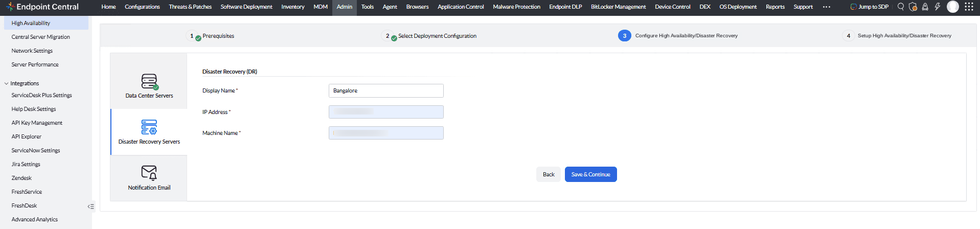The width and height of the screenshot is (980, 229).
Task: Click the Back button
Action: coord(549,174)
